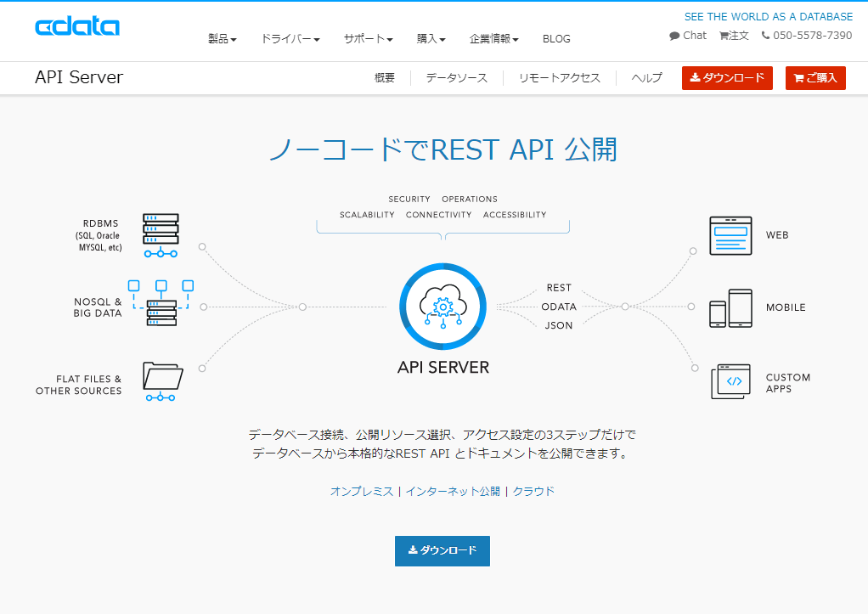Viewport: 868px width, 614px height.
Task: Click the phone number 050-5578-7390
Action: [x=812, y=36]
